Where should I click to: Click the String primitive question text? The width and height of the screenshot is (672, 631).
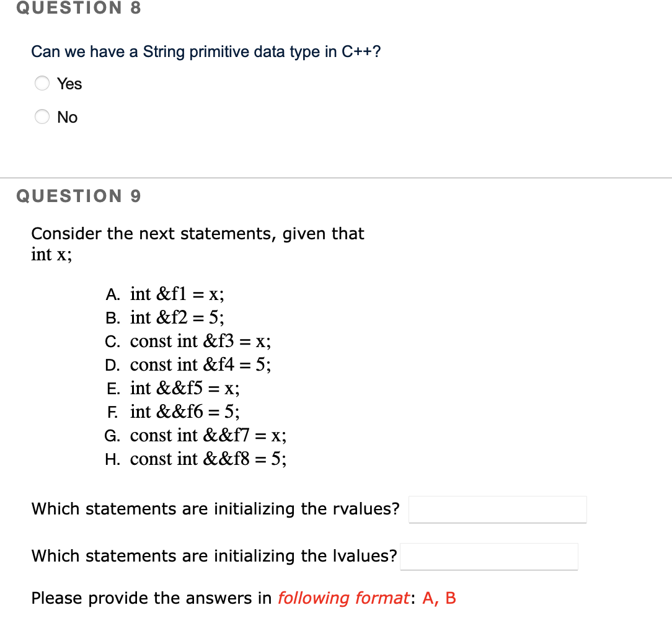point(206,51)
